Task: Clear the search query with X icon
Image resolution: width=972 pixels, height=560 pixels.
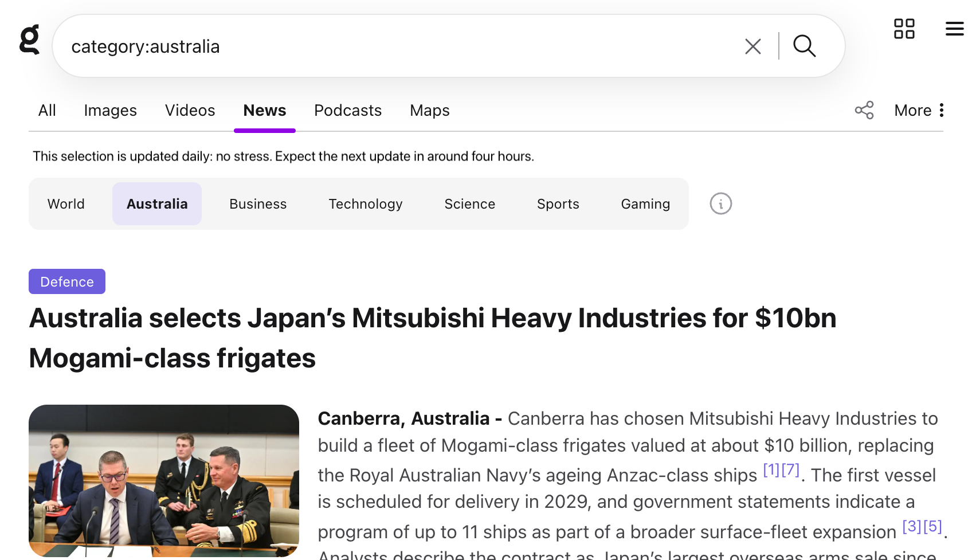Action: tap(752, 46)
